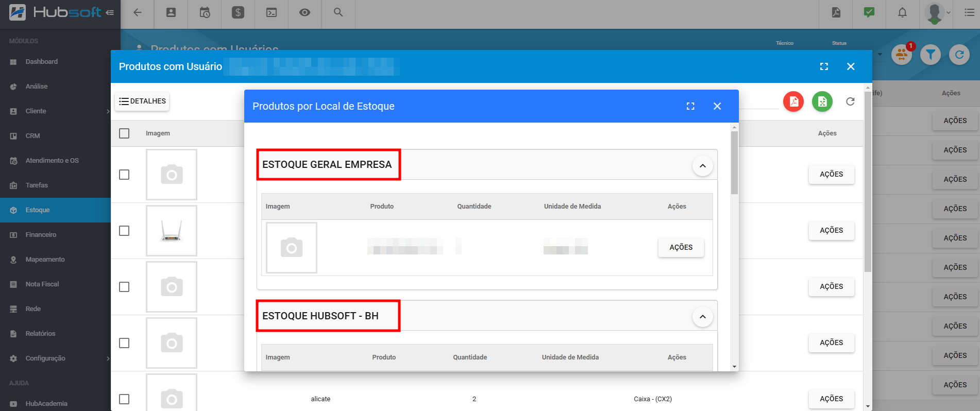980x411 pixels.
Task: Click the PDF document icon in top bar
Action: (836, 12)
